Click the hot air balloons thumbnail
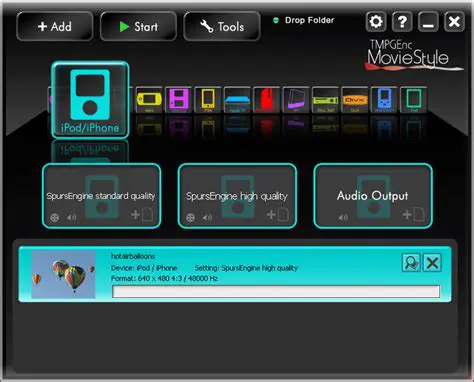 tap(63, 274)
